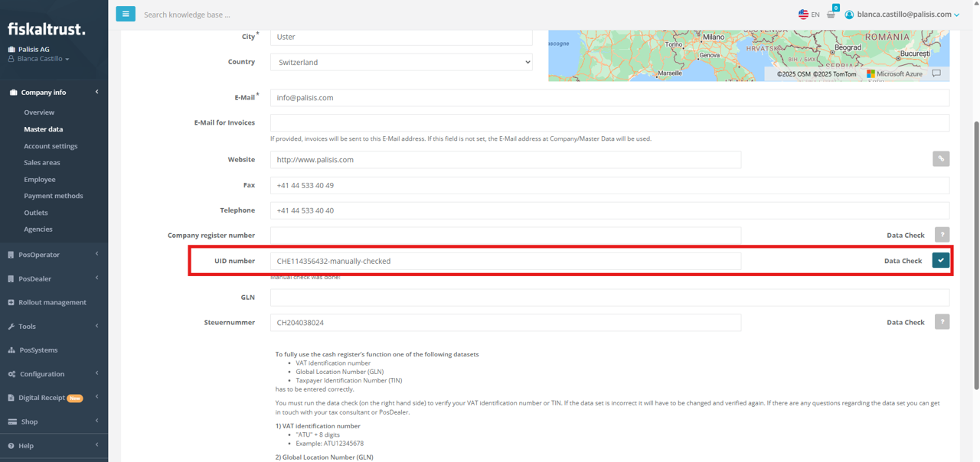
Task: Click the Palisis AG company icon
Action: (11, 50)
